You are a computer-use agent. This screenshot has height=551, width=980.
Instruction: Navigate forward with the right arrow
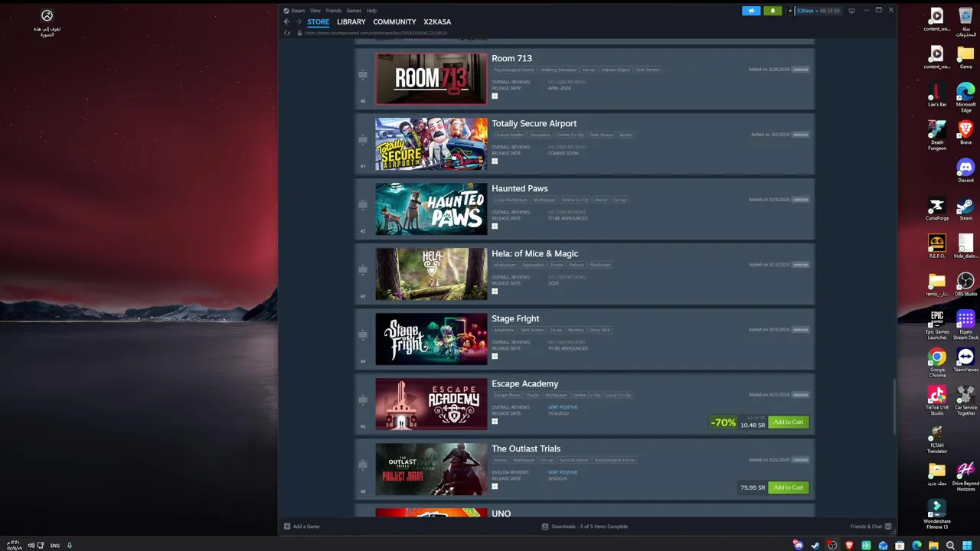pyautogui.click(x=299, y=22)
